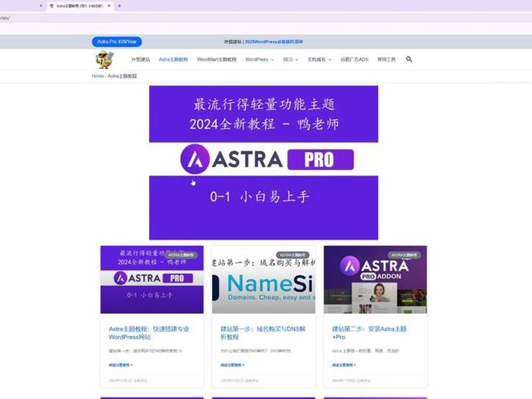Click the duck mascot site logo
532x399 pixels.
click(x=104, y=60)
